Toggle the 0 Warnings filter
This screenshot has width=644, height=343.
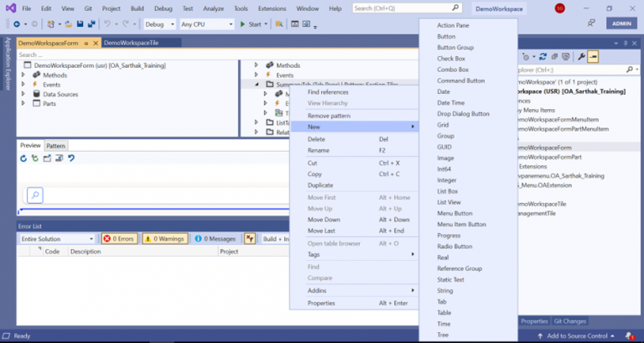pyautogui.click(x=165, y=239)
